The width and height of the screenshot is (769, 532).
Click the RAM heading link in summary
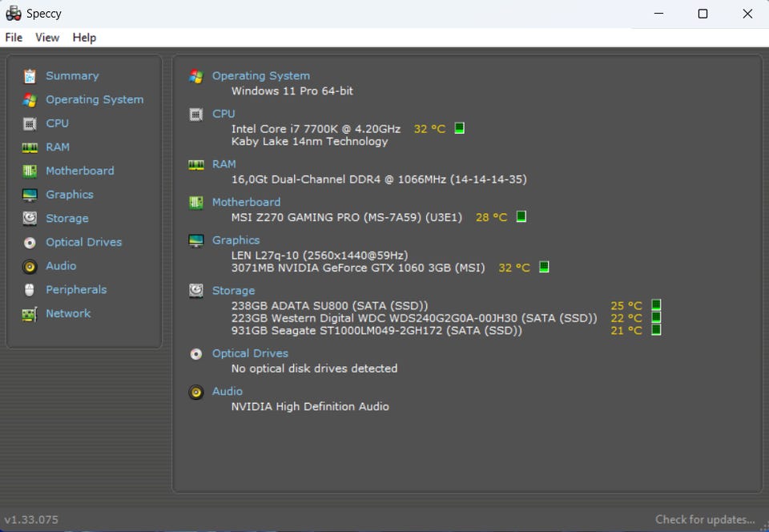(x=224, y=164)
